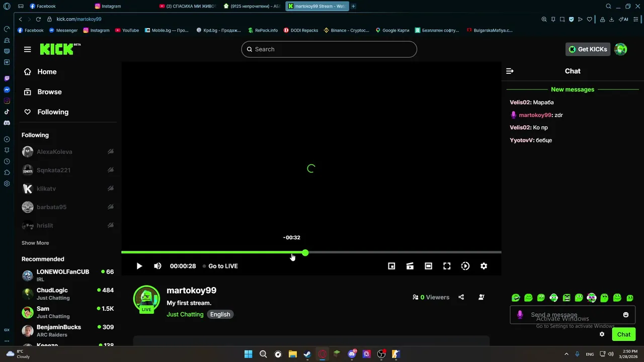The height and width of the screenshot is (362, 644).
Task: Click the purple microphone badge in message box
Action: tap(520, 315)
